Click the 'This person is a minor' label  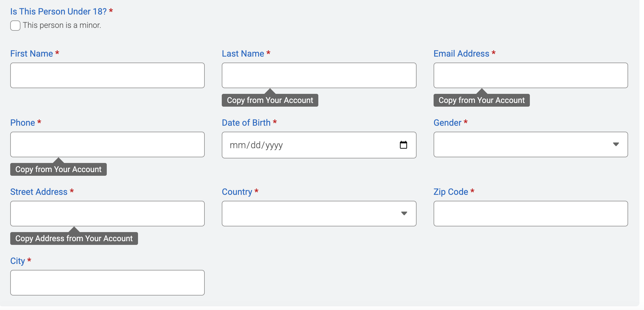[x=62, y=25]
